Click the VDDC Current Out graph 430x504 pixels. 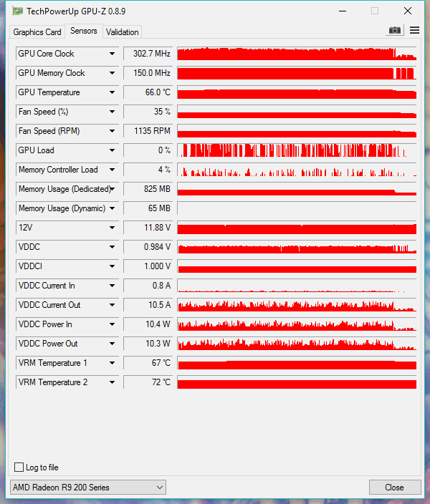pyautogui.click(x=297, y=305)
